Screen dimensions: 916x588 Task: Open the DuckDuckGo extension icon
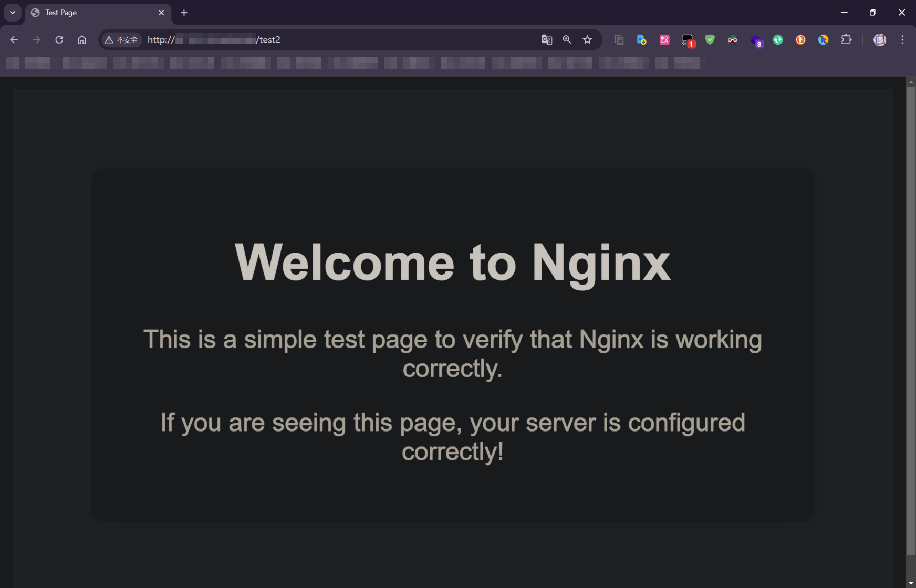pyautogui.click(x=800, y=40)
